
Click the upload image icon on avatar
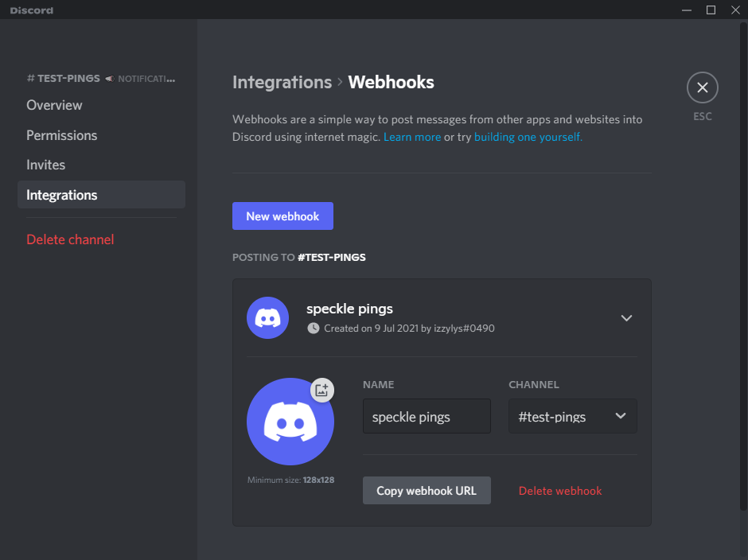coord(322,391)
